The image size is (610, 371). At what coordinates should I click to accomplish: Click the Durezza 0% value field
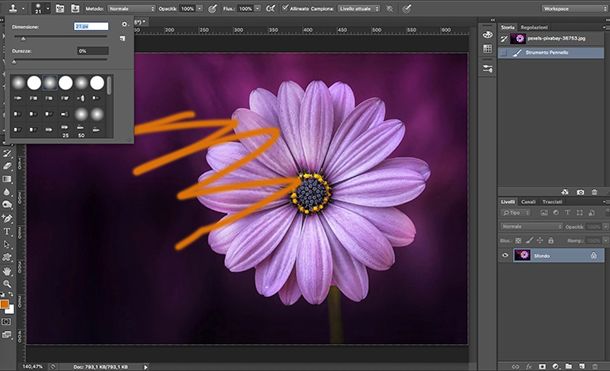point(93,51)
